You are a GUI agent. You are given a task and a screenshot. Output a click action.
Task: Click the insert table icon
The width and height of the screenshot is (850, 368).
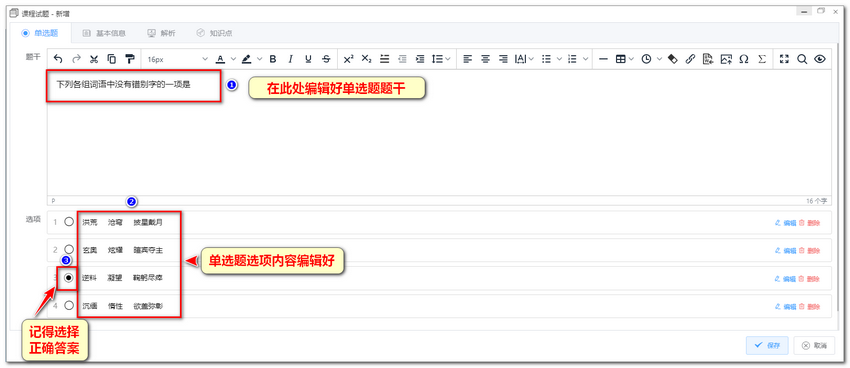coord(621,59)
